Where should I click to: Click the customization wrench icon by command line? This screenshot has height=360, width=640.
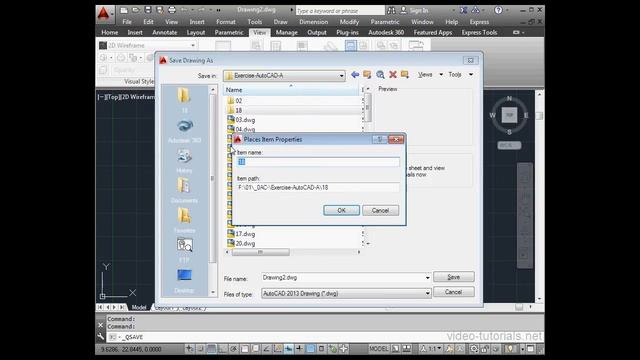101,337
